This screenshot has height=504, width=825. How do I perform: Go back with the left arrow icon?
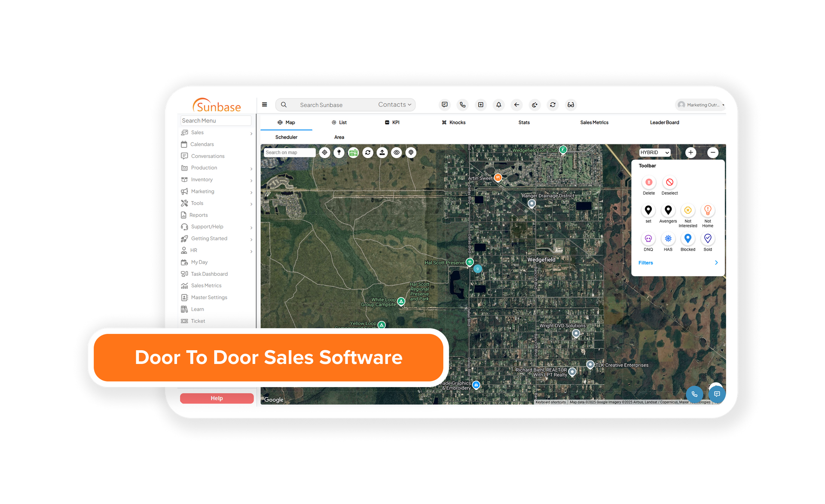(x=517, y=104)
